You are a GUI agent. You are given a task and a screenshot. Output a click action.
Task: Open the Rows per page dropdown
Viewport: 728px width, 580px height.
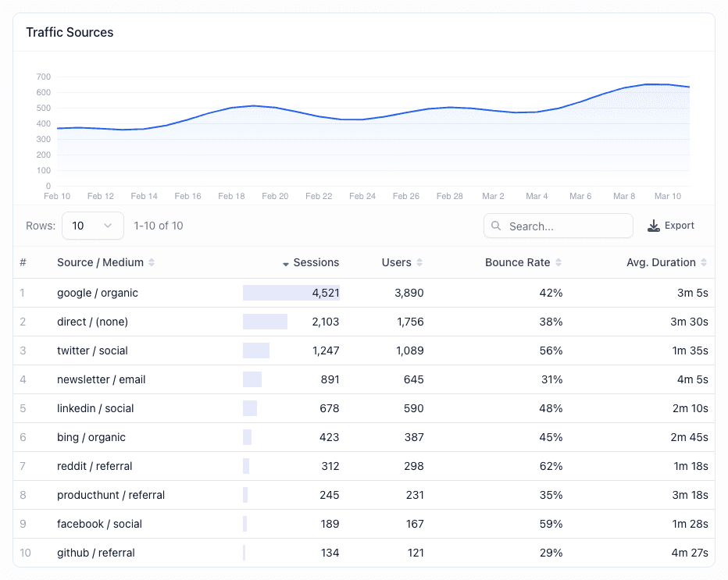92,226
